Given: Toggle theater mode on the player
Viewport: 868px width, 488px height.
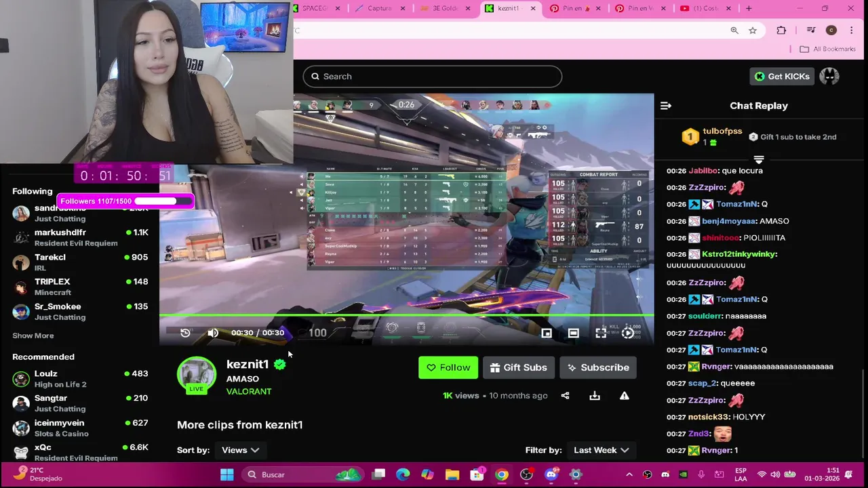Looking at the screenshot, I should click(x=574, y=333).
